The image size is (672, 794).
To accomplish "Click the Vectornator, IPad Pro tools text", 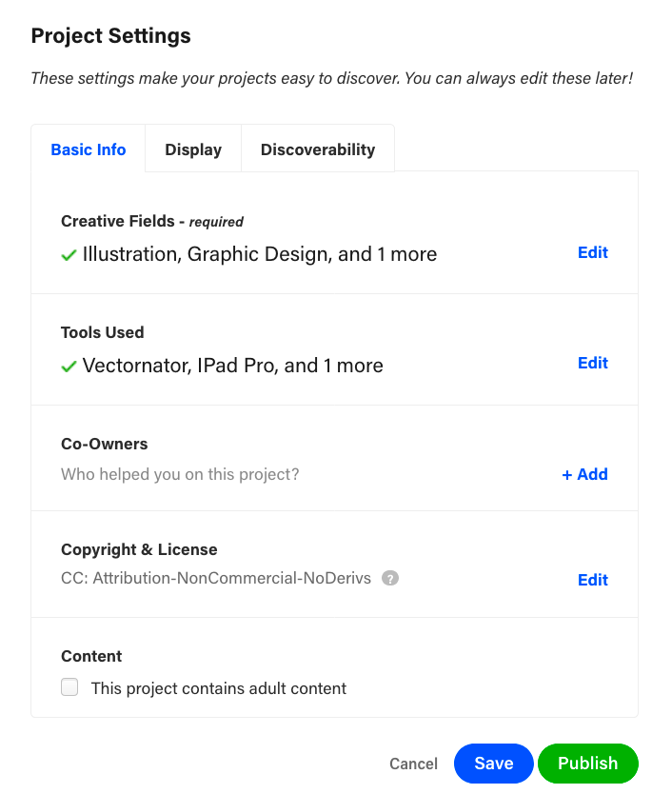I will click(x=232, y=366).
